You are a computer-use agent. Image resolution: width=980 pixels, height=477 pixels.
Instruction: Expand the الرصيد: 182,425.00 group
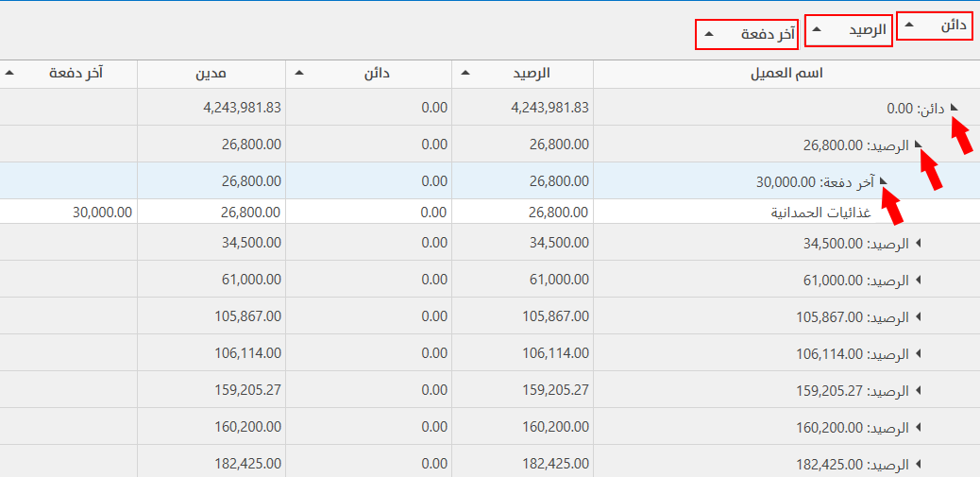click(x=918, y=464)
